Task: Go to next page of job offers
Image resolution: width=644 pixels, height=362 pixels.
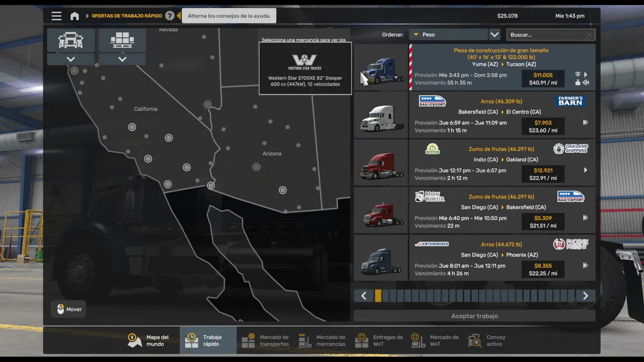Action: (586, 296)
